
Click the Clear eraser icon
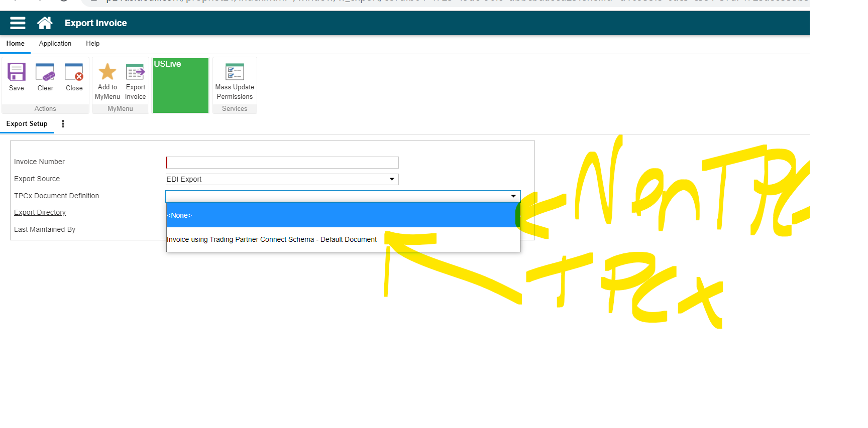[45, 73]
